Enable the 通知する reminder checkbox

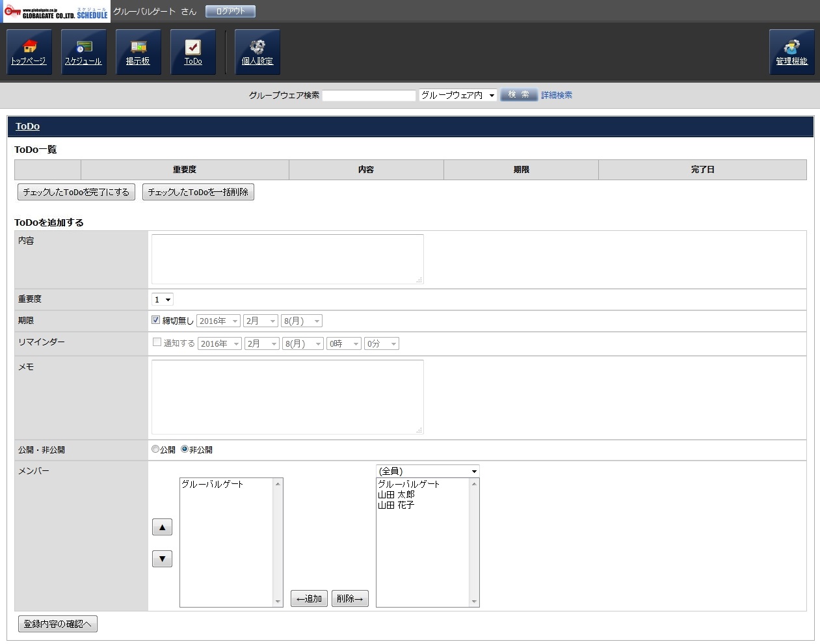[157, 342]
